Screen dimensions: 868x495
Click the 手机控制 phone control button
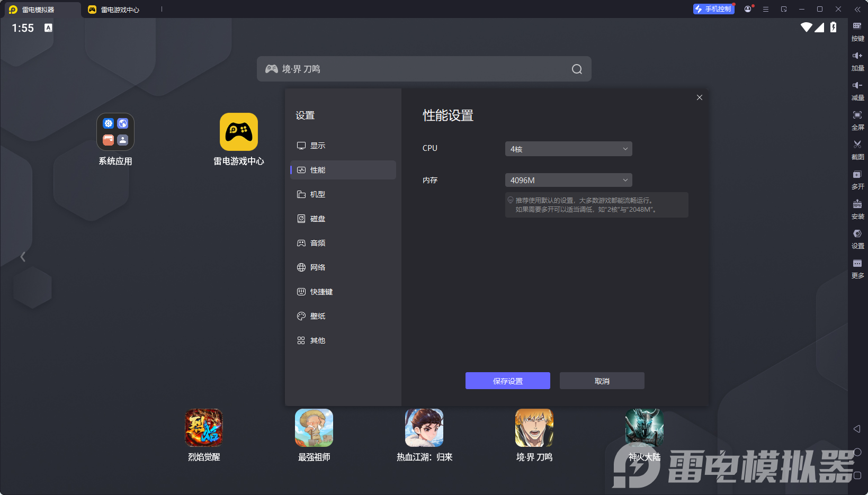(x=713, y=9)
